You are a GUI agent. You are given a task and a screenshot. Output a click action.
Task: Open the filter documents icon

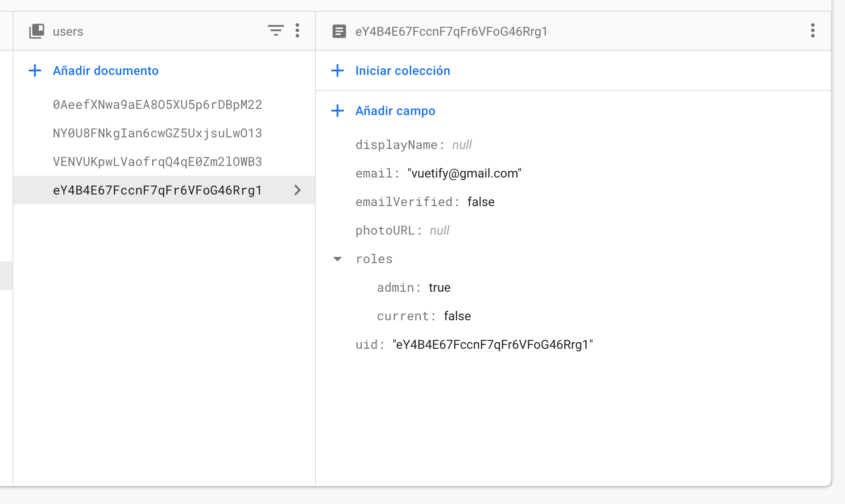pos(276,30)
